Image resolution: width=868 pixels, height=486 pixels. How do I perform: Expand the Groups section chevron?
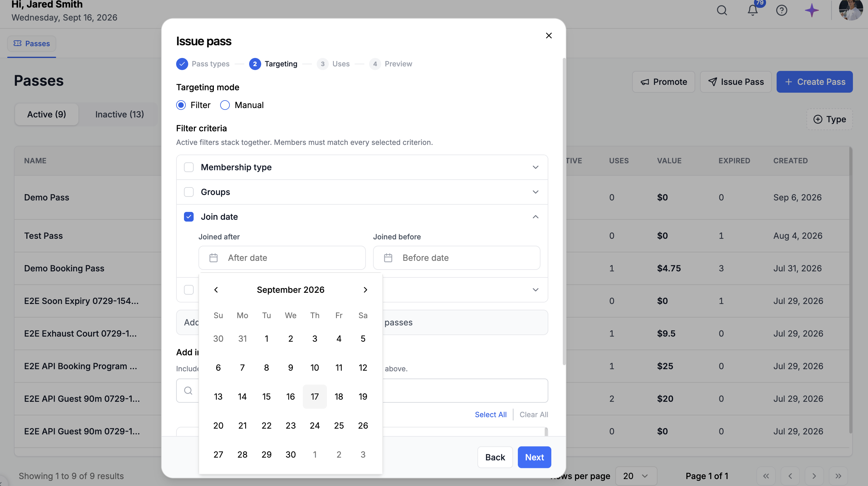(535, 192)
